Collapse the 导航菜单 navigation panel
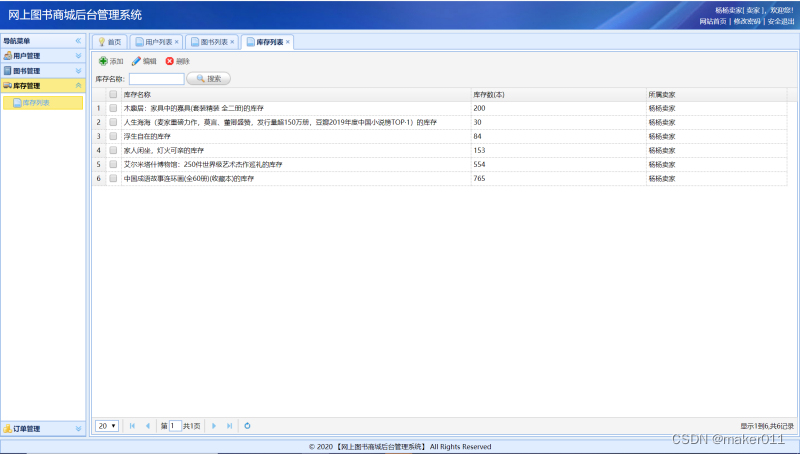This screenshot has height=454, width=800. coord(78,41)
